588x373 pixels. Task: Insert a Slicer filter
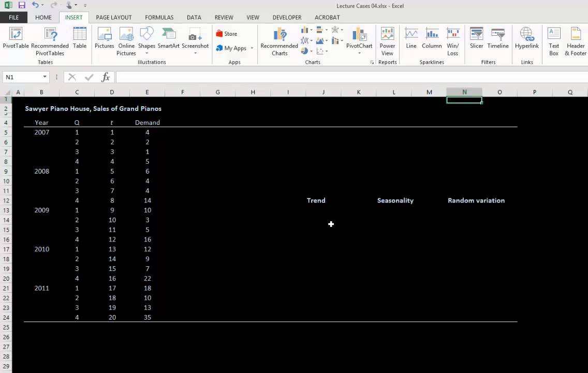476,38
